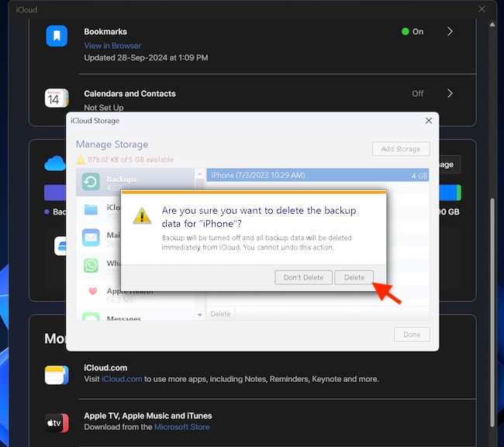Select the iPhone backup entry row
The image size is (504, 447).
(317, 175)
